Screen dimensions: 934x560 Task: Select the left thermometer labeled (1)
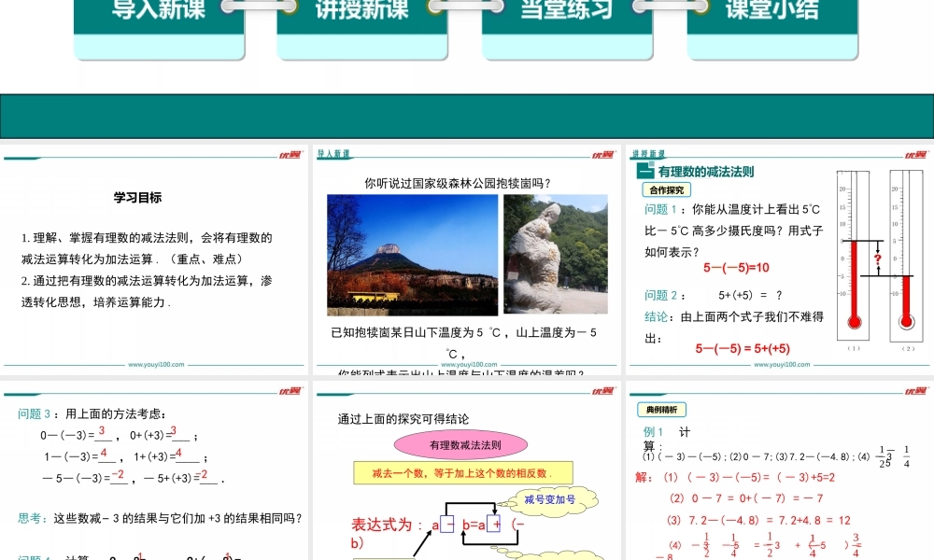854,257
